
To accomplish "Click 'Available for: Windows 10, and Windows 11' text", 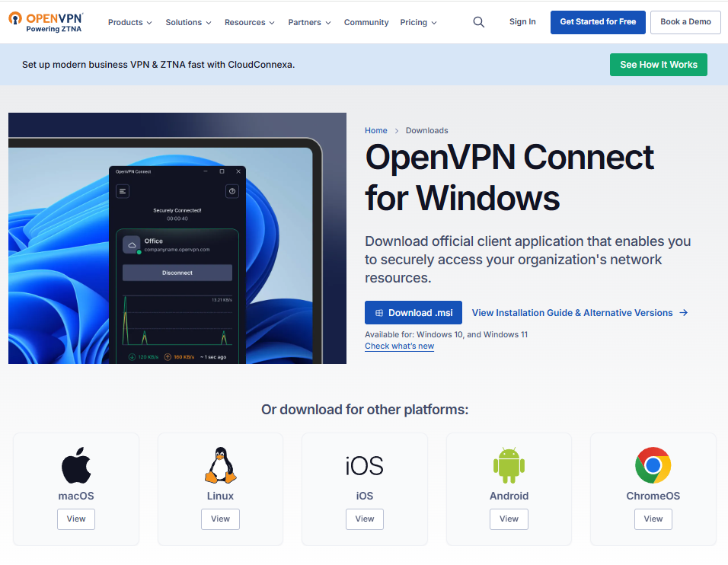I will point(446,334).
